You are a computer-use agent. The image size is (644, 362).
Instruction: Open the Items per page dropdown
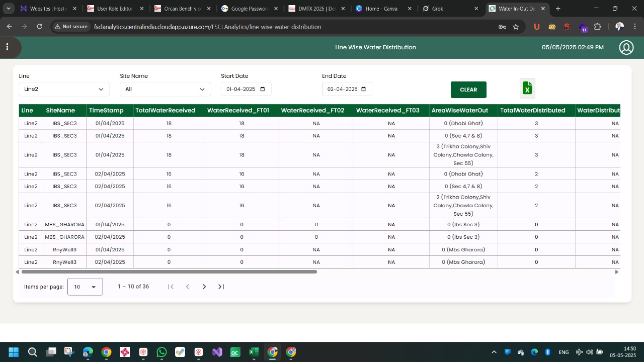(x=85, y=287)
